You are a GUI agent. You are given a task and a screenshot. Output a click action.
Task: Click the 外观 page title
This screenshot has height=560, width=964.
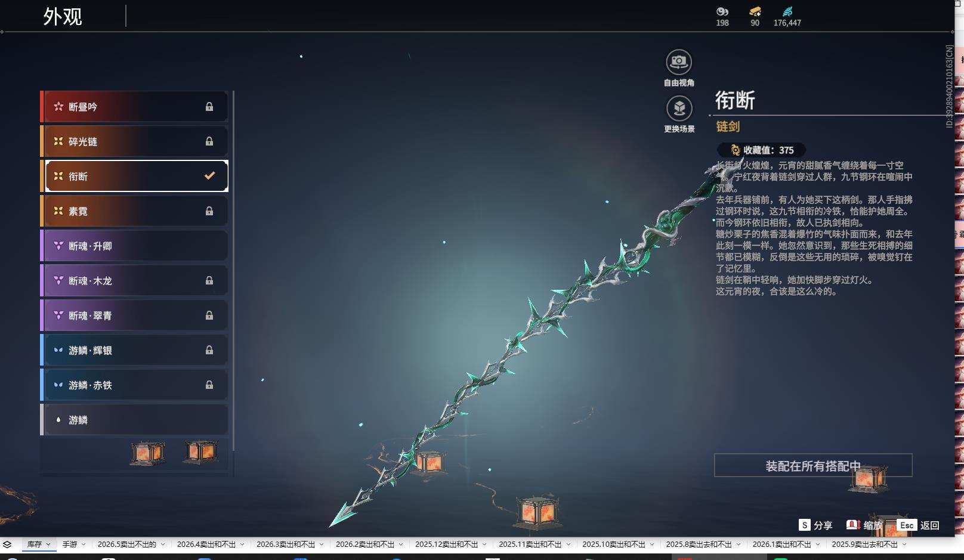point(63,17)
